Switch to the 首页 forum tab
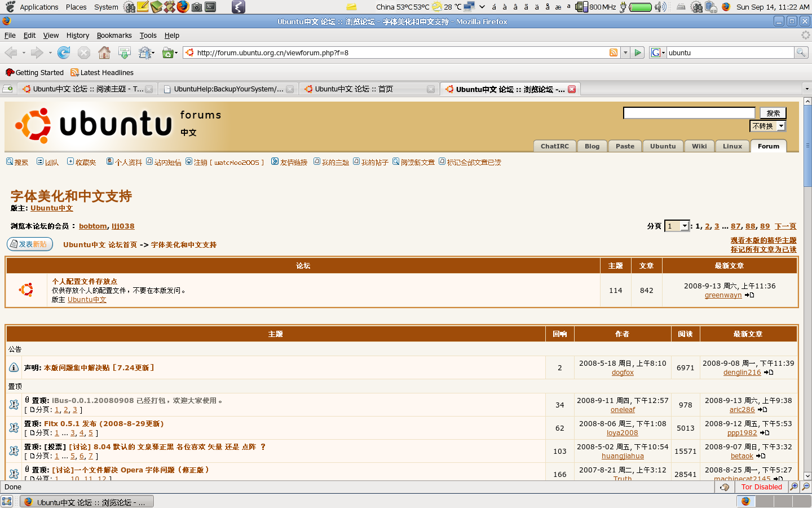The height and width of the screenshot is (508, 812). (x=369, y=89)
